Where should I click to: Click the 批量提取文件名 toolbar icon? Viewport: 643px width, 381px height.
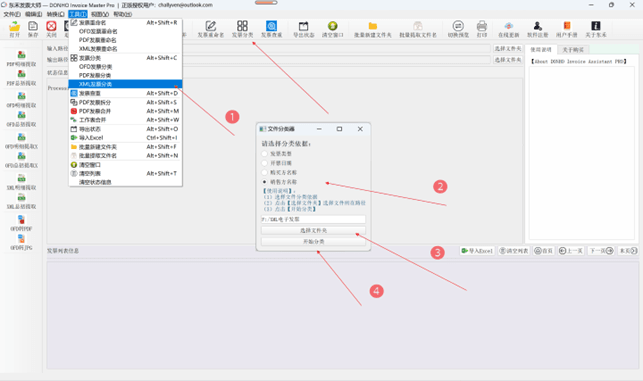pyautogui.click(x=417, y=26)
